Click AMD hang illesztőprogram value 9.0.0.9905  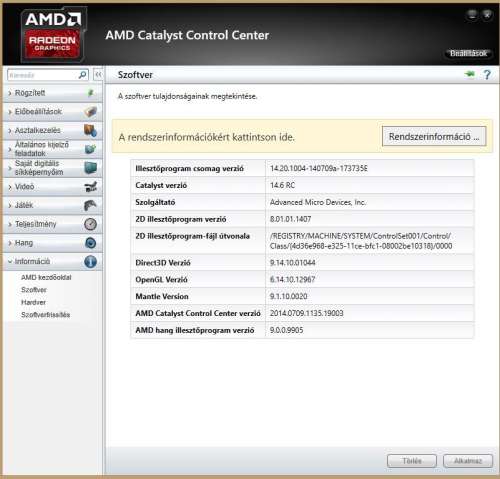[286, 330]
